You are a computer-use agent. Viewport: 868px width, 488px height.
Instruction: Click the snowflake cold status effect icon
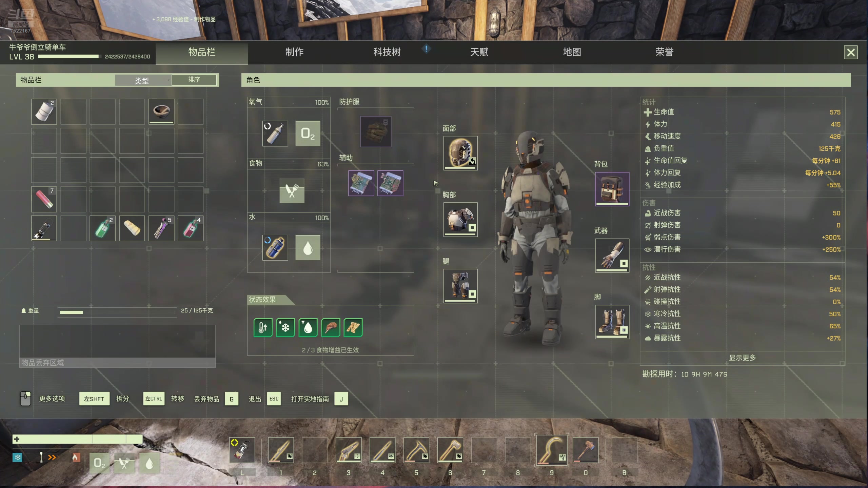(x=285, y=328)
